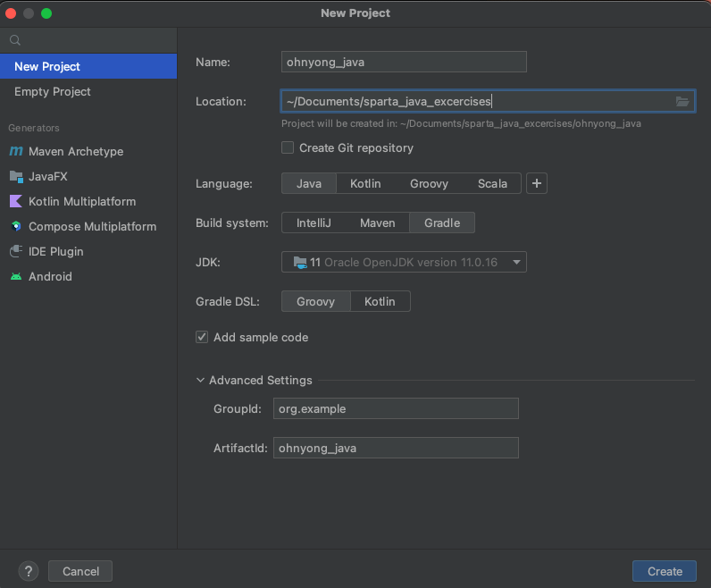Click the Generators heading text

[34, 128]
